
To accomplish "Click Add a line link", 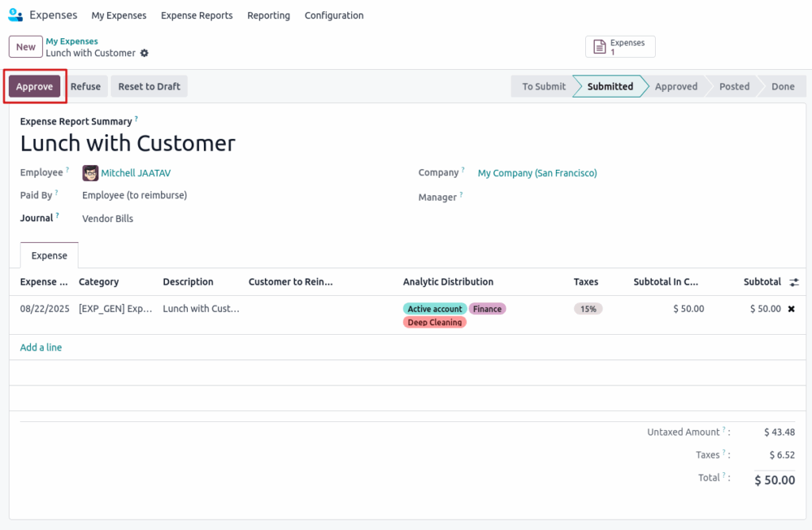I will click(x=40, y=348).
